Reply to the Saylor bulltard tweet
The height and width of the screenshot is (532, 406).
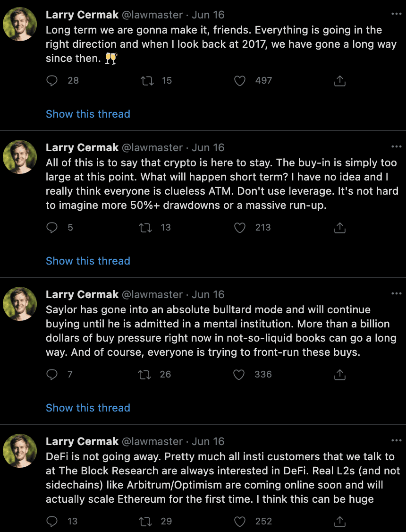[x=52, y=375]
